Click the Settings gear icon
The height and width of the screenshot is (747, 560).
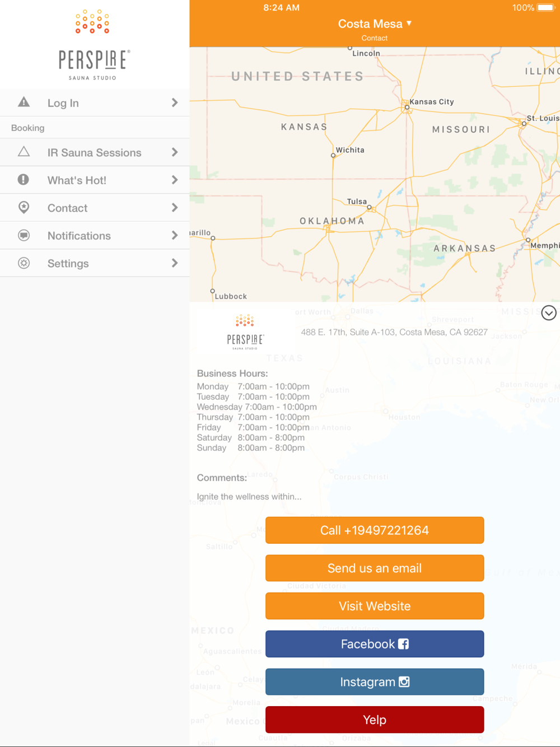pyautogui.click(x=24, y=263)
